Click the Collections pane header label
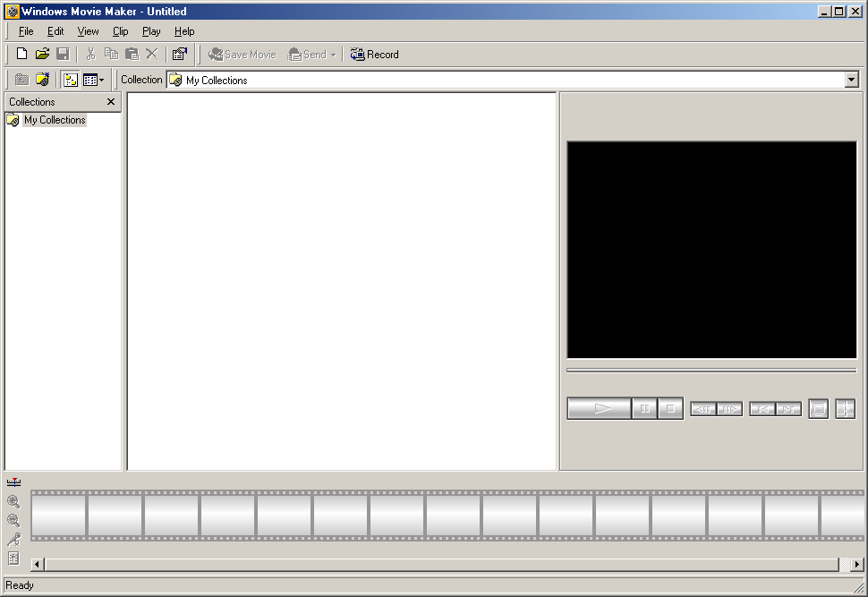 pos(32,102)
